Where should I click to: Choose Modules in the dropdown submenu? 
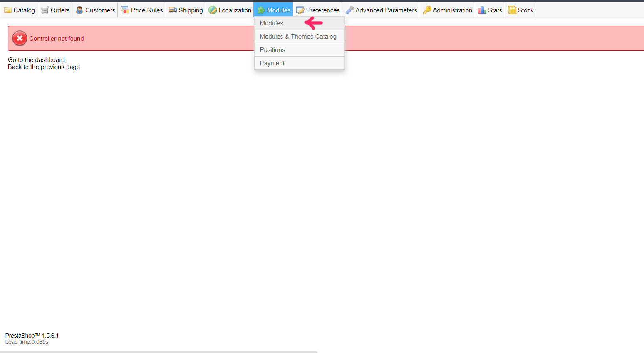pos(299,23)
